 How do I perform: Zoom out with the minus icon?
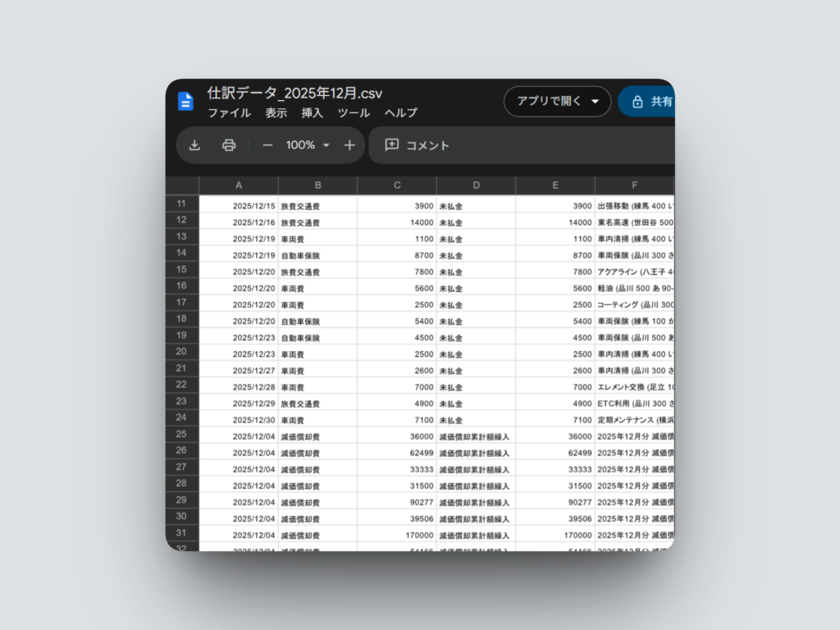(x=267, y=145)
